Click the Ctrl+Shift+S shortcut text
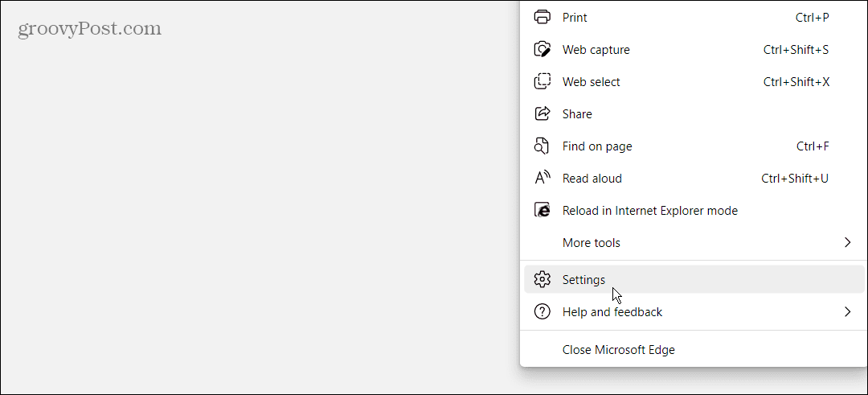This screenshot has height=395, width=868. [796, 49]
